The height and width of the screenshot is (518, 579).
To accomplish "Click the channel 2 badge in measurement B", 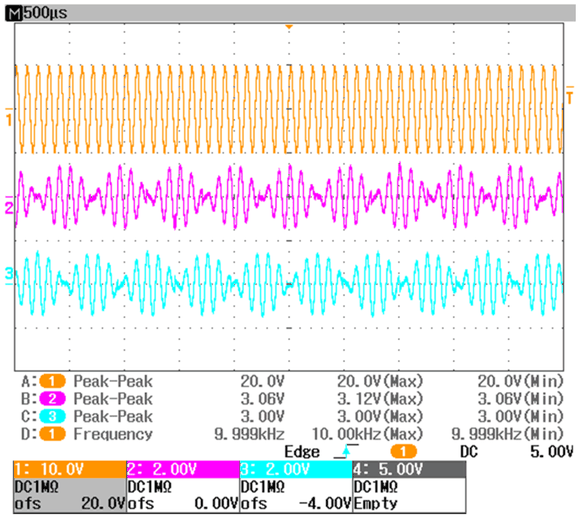I will 52,399.
